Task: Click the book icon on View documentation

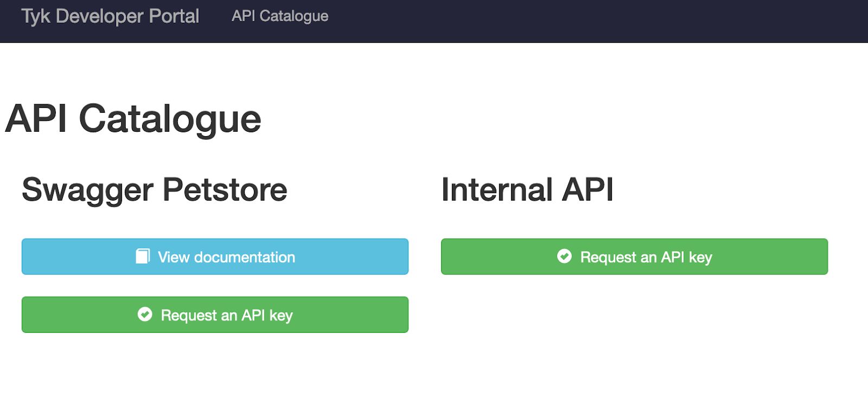Action: [143, 256]
